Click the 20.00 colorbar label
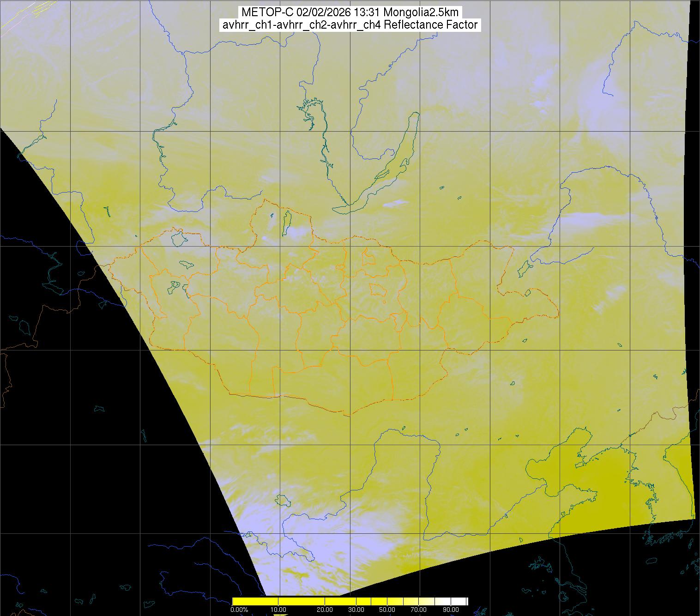This screenshot has height=616, width=700. click(325, 610)
